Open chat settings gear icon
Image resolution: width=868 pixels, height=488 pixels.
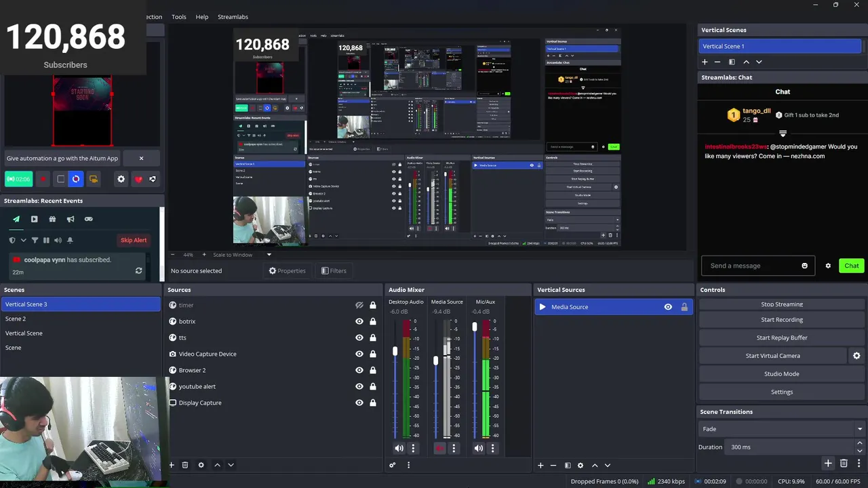(x=828, y=266)
